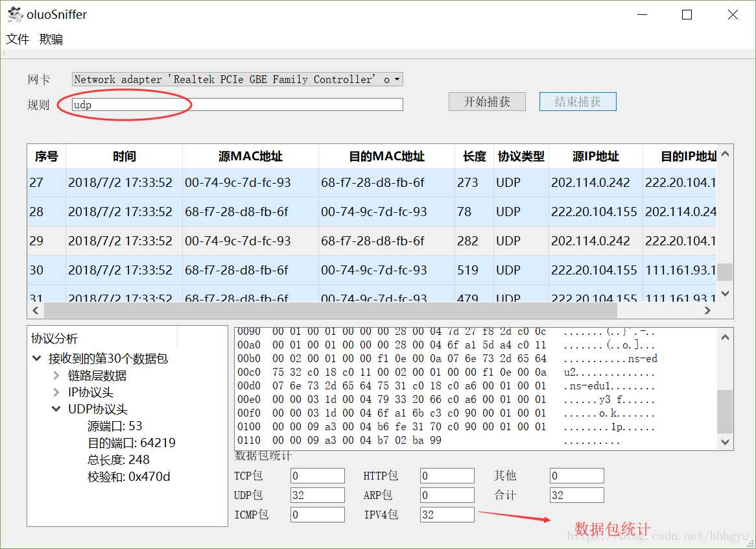Viewport: 756px width, 549px height.
Task: Click the ICMP包 count field
Action: pyautogui.click(x=318, y=515)
